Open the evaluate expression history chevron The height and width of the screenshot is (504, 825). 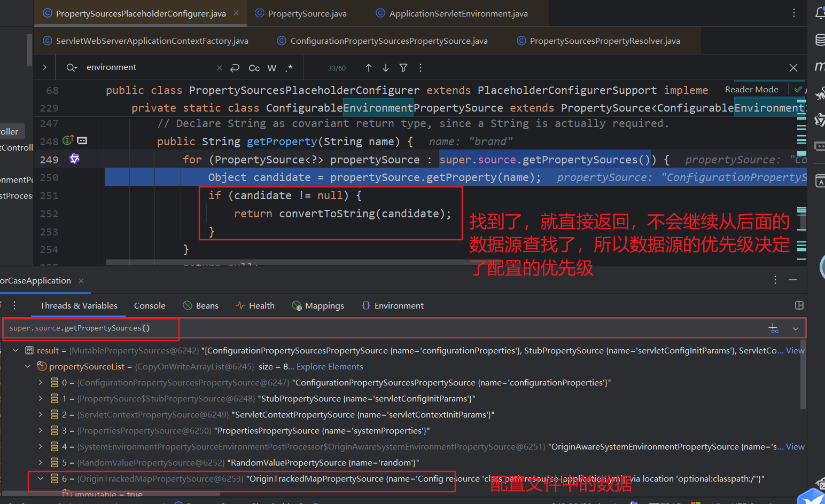pyautogui.click(x=795, y=328)
